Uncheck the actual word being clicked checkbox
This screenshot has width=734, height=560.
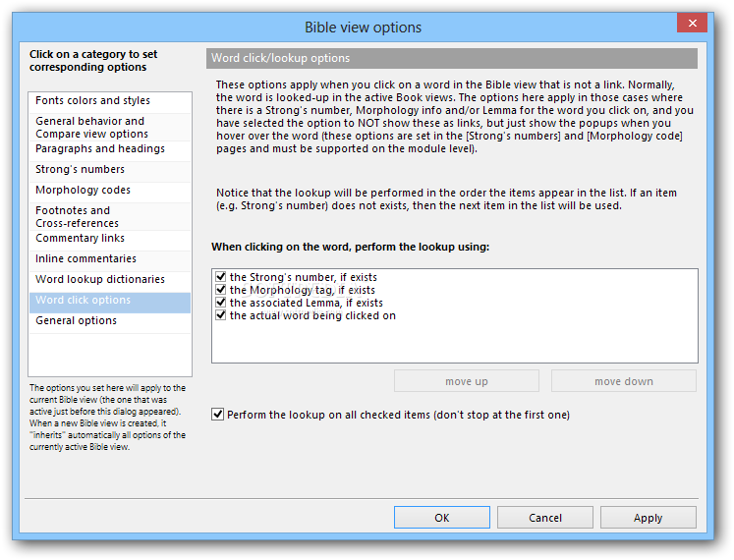tap(221, 315)
